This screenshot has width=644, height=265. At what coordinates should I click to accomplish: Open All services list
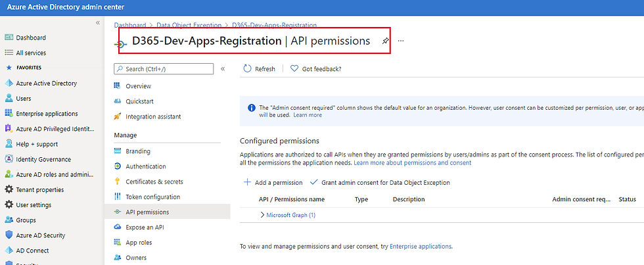point(31,53)
